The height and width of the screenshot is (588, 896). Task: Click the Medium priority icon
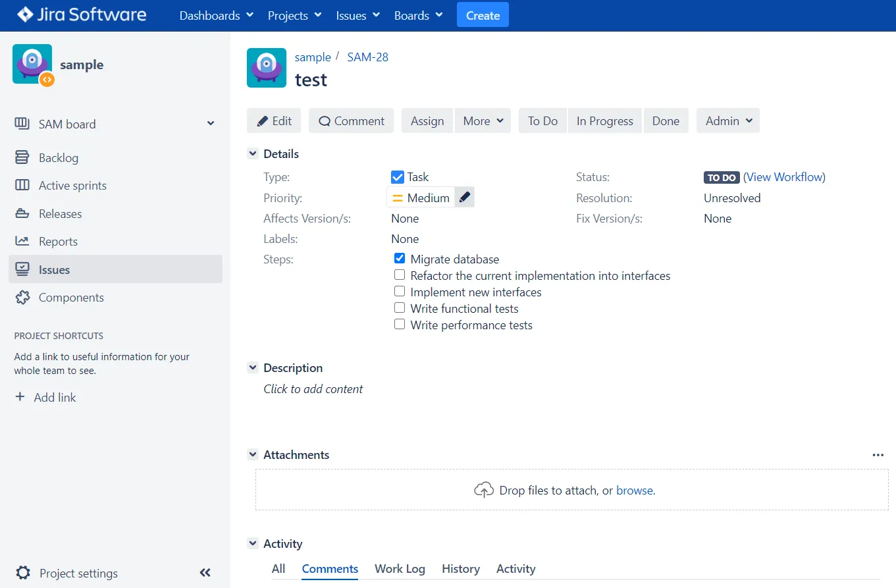click(398, 198)
